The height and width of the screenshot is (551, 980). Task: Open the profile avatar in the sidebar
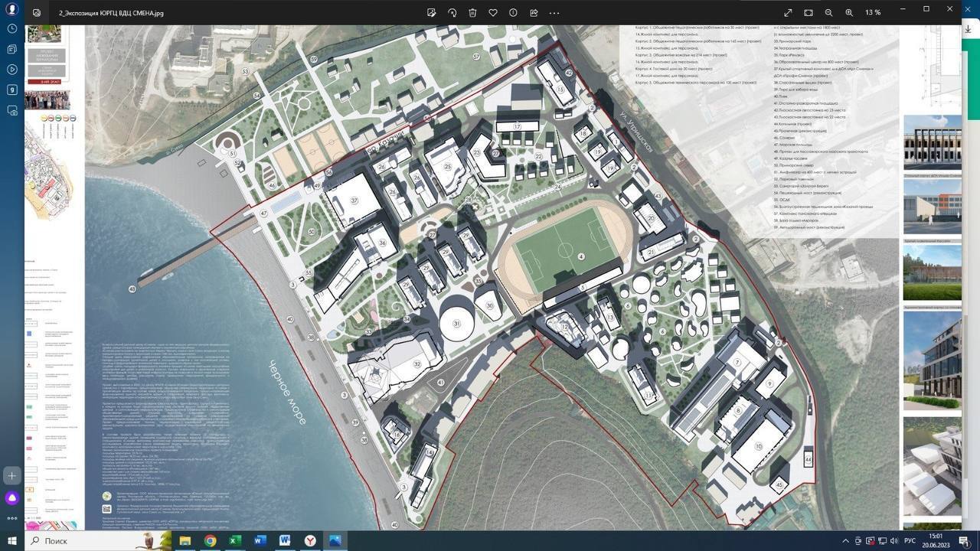pyautogui.click(x=12, y=9)
